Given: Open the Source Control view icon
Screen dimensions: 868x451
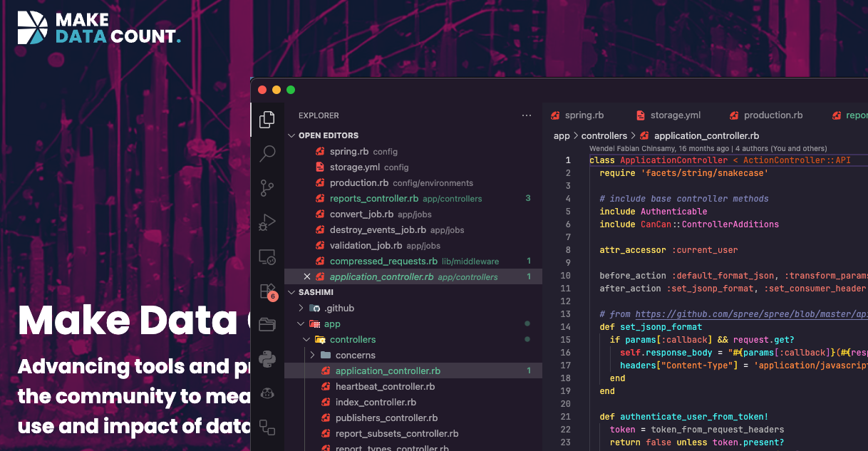Looking at the screenshot, I should click(x=267, y=188).
